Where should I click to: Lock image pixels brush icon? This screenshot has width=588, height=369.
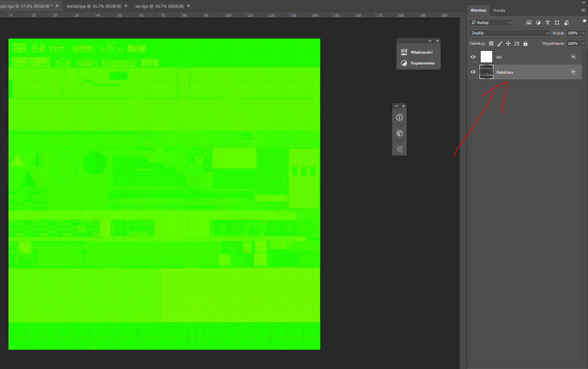[x=500, y=44]
